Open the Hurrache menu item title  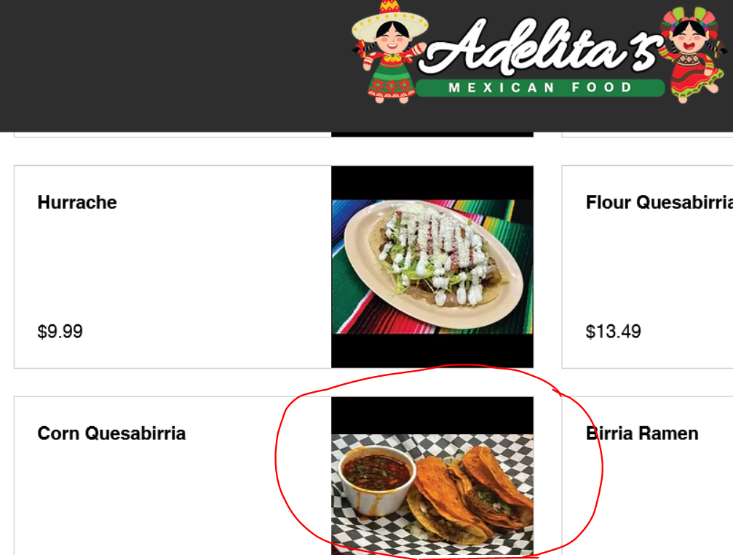click(77, 202)
